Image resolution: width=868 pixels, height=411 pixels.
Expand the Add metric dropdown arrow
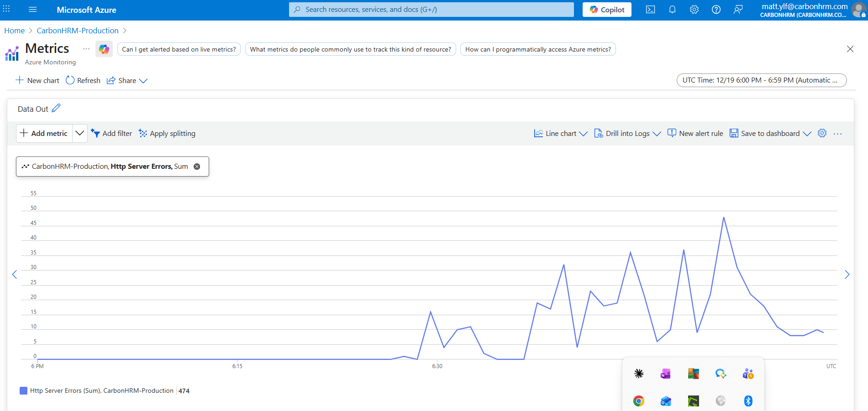(79, 133)
